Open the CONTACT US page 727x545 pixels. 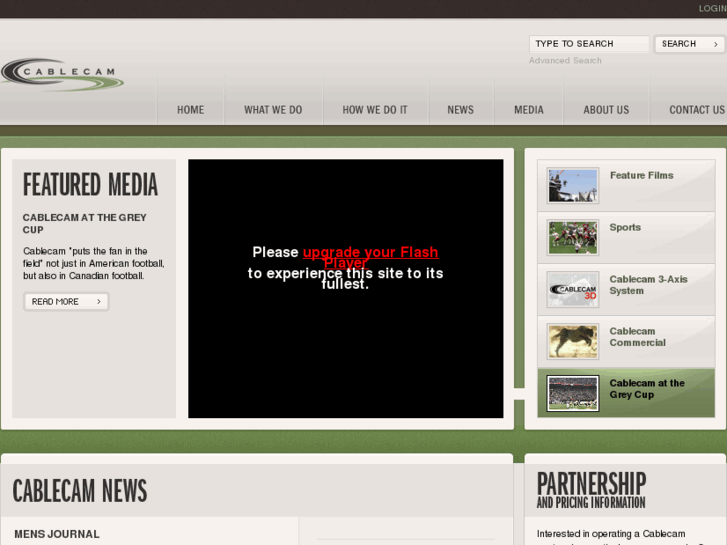click(x=697, y=110)
